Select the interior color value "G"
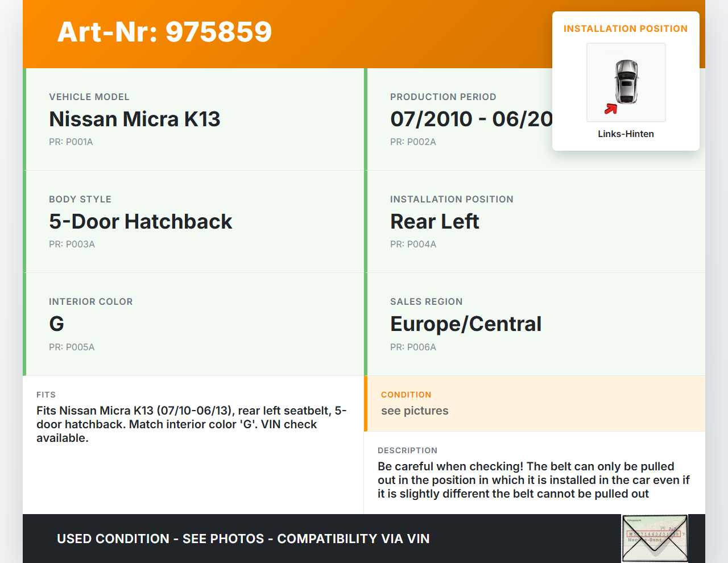The width and height of the screenshot is (728, 563). 56,324
